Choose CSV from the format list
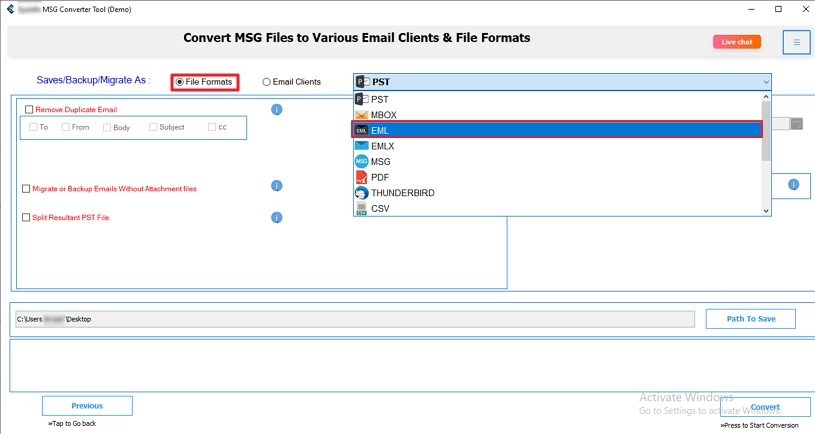Image resolution: width=815 pixels, height=434 pixels. coord(558,208)
